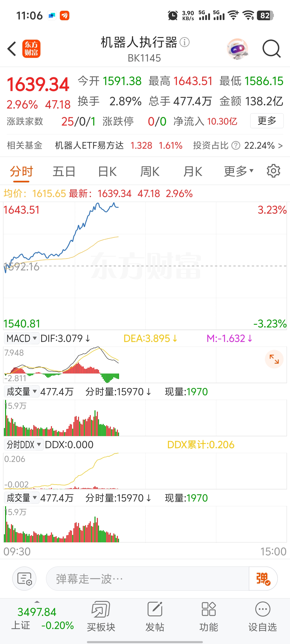The width and height of the screenshot is (290, 644).
Task: Focus the 弹幕走一波 input field
Action: click(148, 578)
